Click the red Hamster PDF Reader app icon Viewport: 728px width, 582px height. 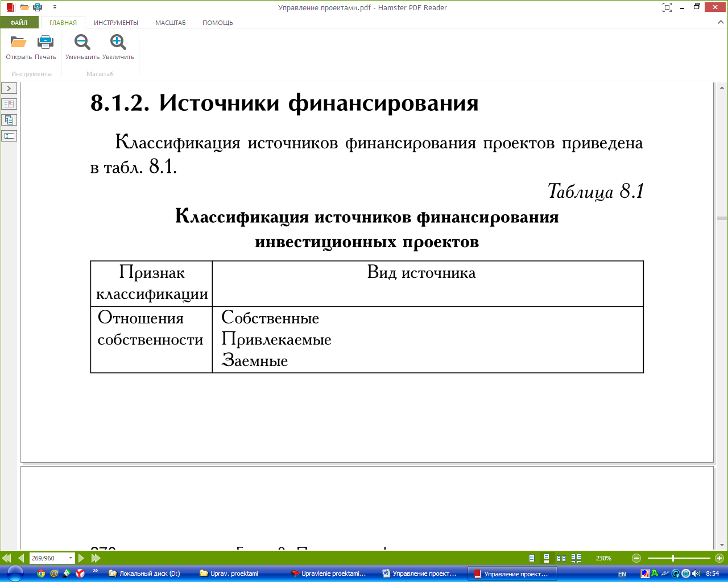9,7
